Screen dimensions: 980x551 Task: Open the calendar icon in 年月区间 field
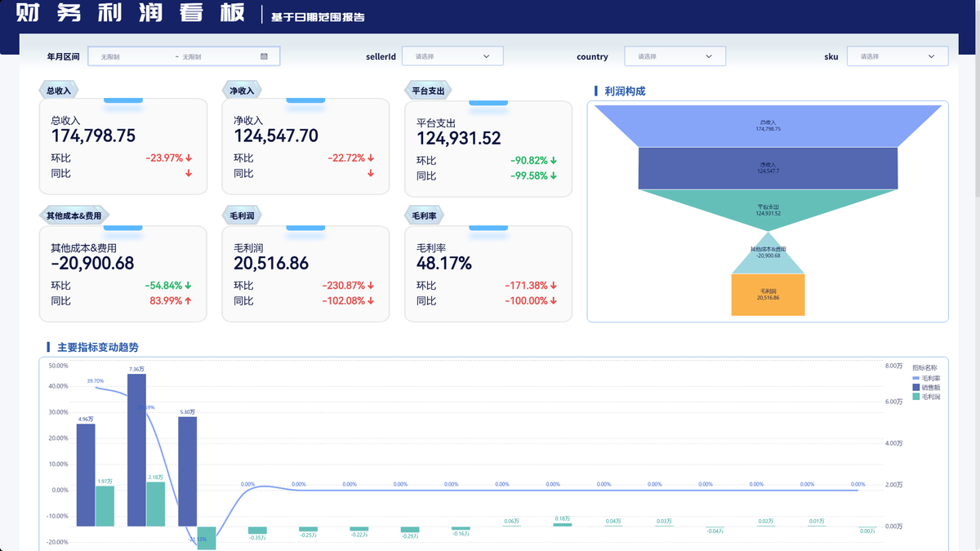(x=265, y=56)
